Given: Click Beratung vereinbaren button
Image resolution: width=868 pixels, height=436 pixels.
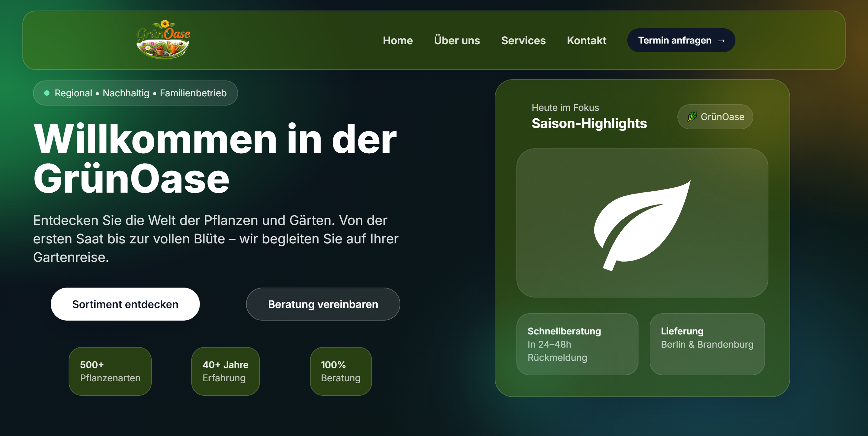Looking at the screenshot, I should point(323,304).
